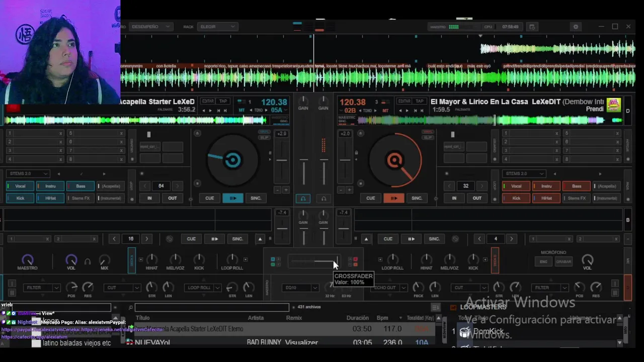Halve the left deck loop size arrow

145,186
